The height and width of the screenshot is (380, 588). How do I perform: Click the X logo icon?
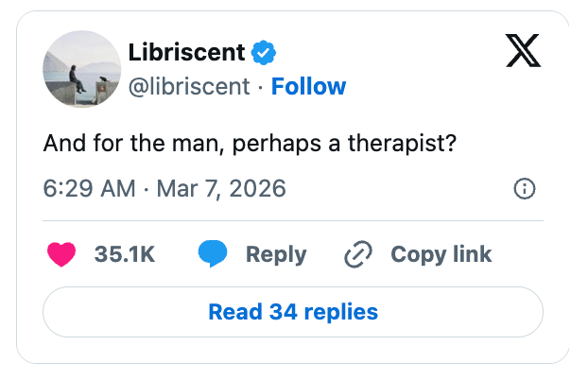[x=523, y=52]
